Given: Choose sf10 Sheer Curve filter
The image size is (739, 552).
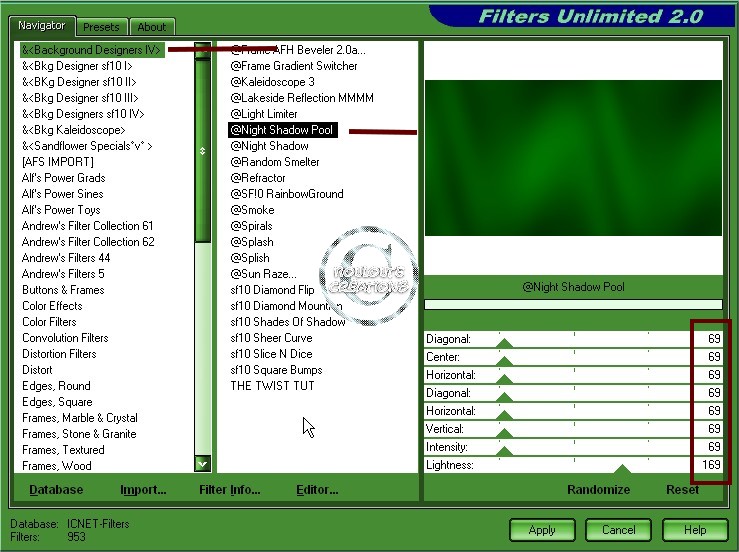Looking at the screenshot, I should [271, 338].
